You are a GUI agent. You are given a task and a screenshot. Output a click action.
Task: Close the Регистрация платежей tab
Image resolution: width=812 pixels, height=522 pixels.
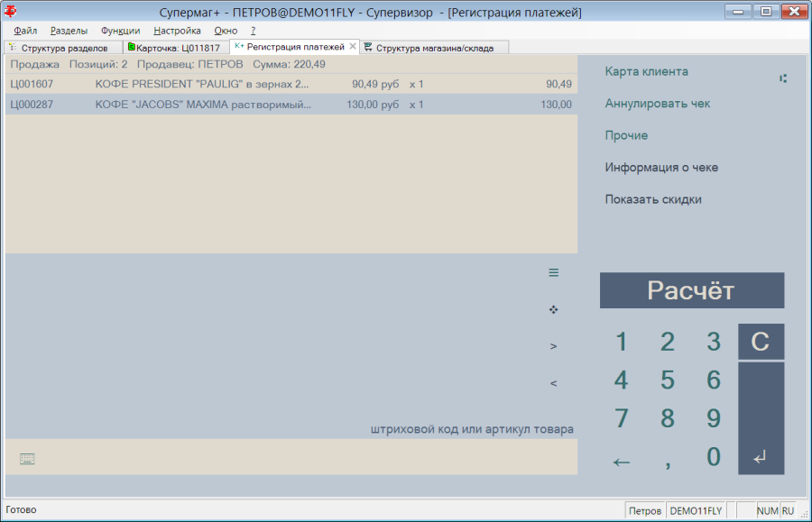[x=353, y=46]
